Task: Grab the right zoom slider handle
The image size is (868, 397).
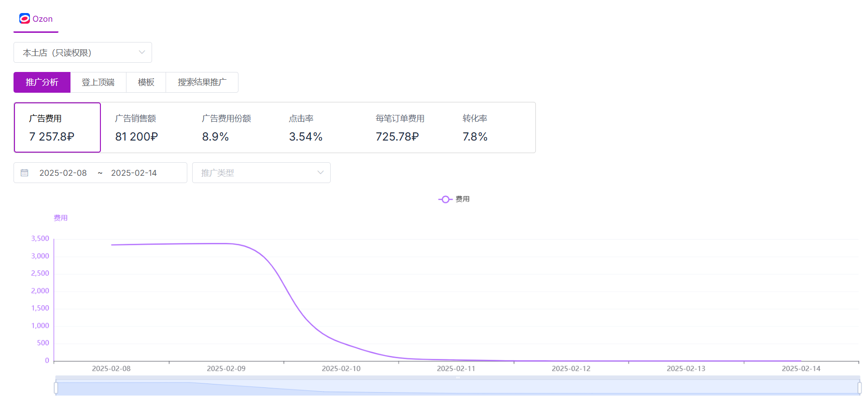Action: click(x=859, y=388)
